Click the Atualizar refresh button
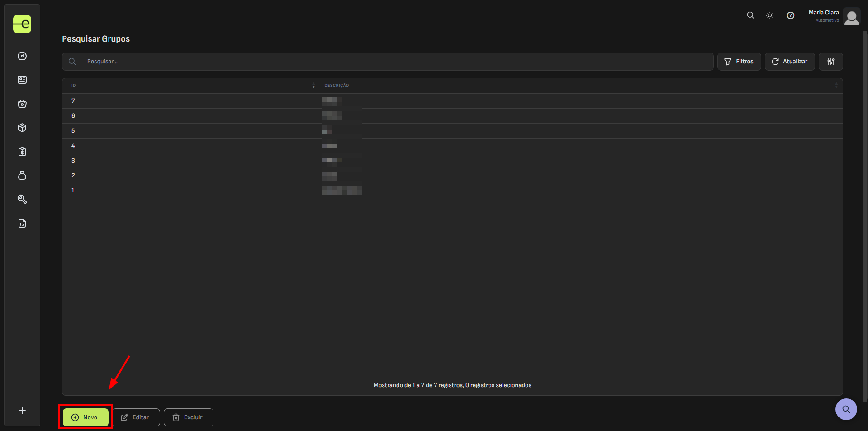The image size is (868, 431). click(x=790, y=62)
